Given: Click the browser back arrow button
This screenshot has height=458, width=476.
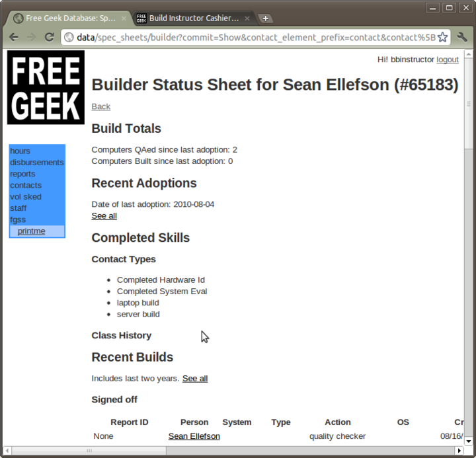Looking at the screenshot, I should (x=14, y=37).
